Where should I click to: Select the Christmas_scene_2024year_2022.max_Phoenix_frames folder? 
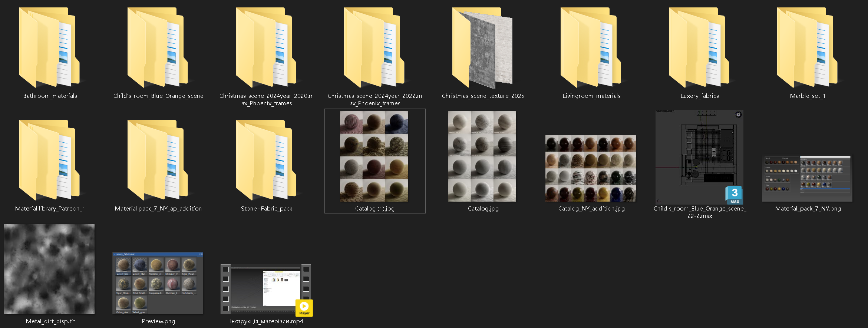[x=374, y=48]
